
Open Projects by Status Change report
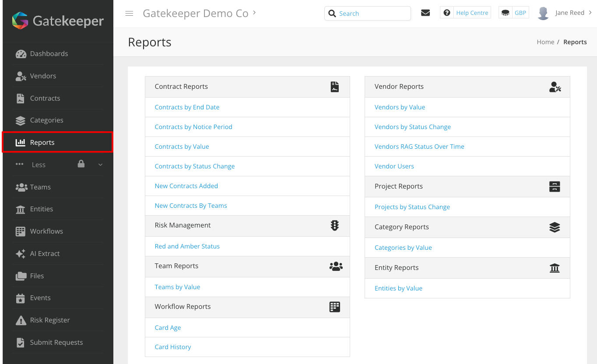point(412,207)
